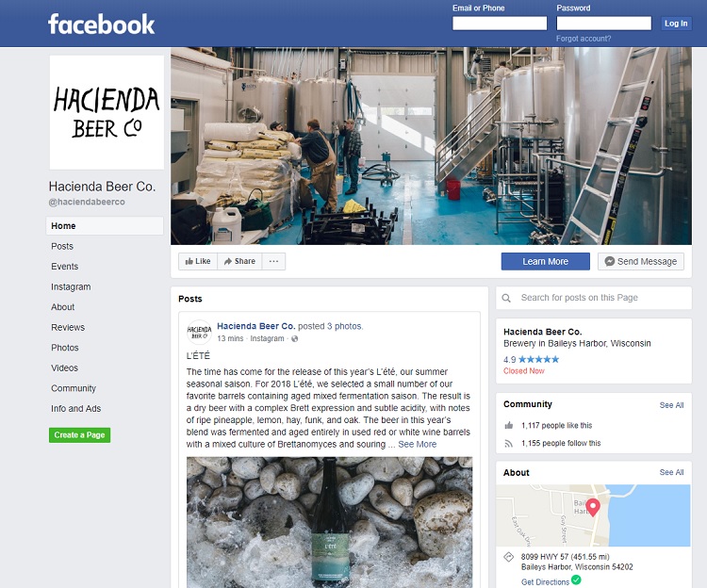
Task: Open the Baileys Harbor map thumbnail
Action: (593, 515)
